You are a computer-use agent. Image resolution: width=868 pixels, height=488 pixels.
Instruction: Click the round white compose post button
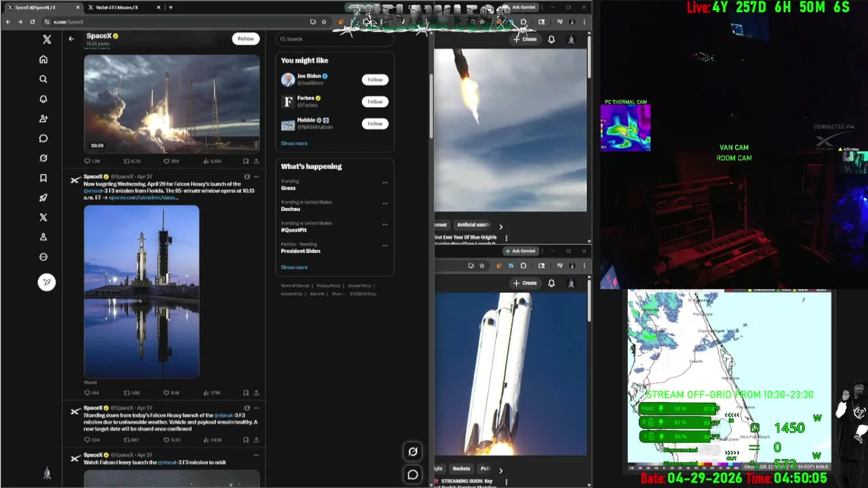46,282
